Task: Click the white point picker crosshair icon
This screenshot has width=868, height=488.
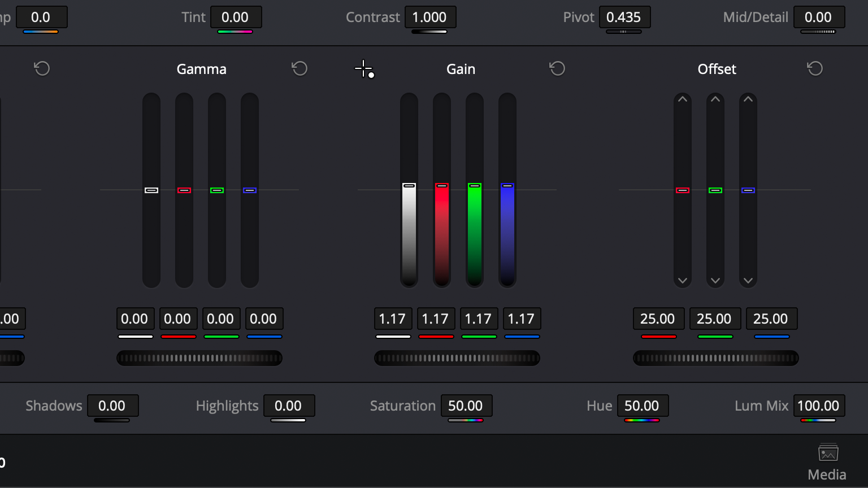Action: (363, 69)
